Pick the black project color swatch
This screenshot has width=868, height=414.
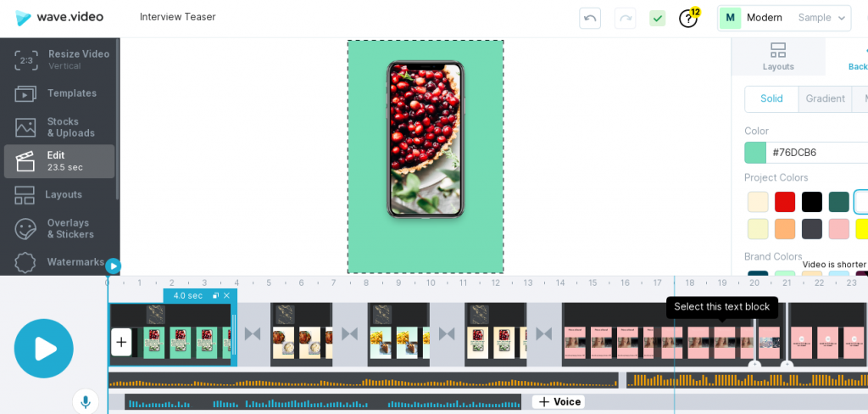812,202
